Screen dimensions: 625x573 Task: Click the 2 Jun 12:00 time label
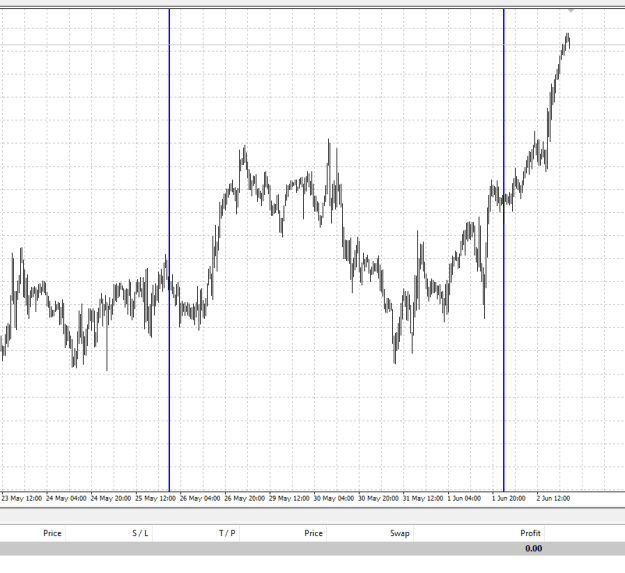click(x=553, y=498)
